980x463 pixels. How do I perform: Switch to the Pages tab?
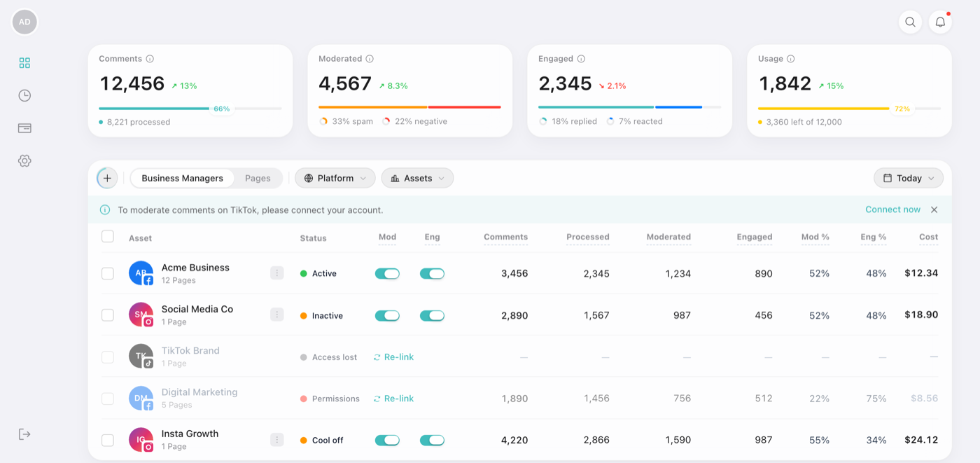tap(258, 178)
